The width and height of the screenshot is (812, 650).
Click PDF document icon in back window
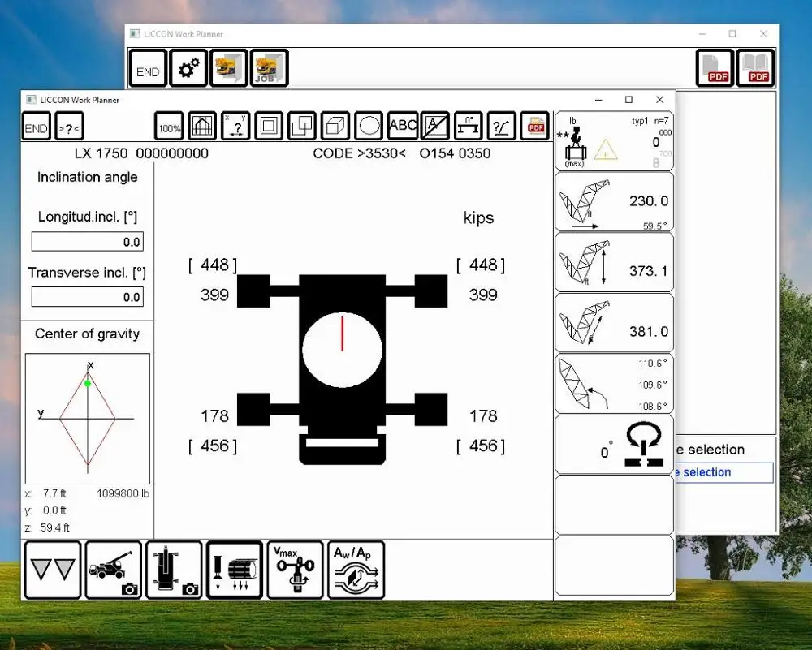(x=715, y=68)
